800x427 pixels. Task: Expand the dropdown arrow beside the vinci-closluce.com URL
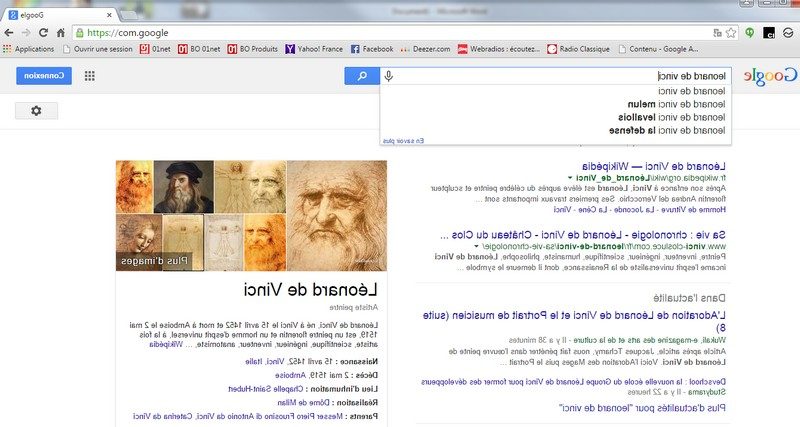pyautogui.click(x=477, y=246)
